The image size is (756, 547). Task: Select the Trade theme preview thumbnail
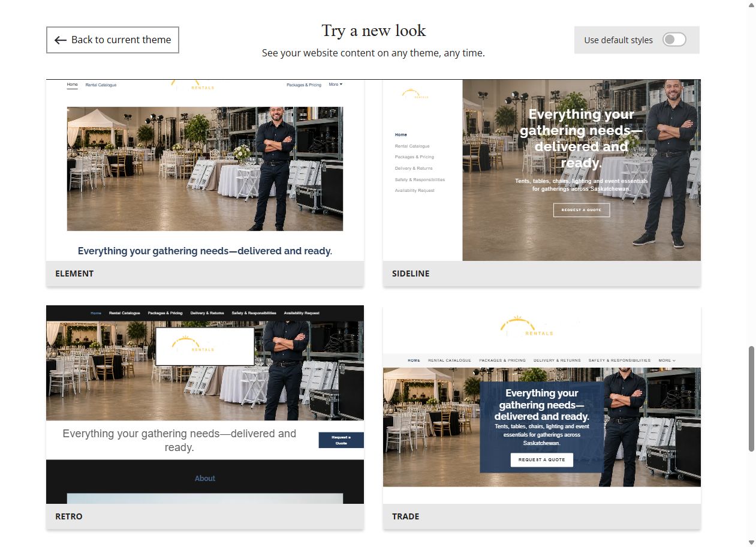542,404
